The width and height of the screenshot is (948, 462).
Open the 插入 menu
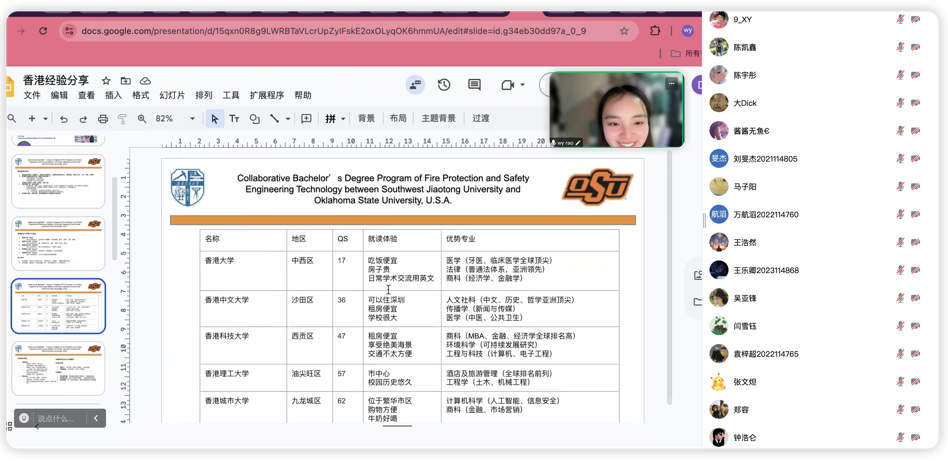pos(113,96)
